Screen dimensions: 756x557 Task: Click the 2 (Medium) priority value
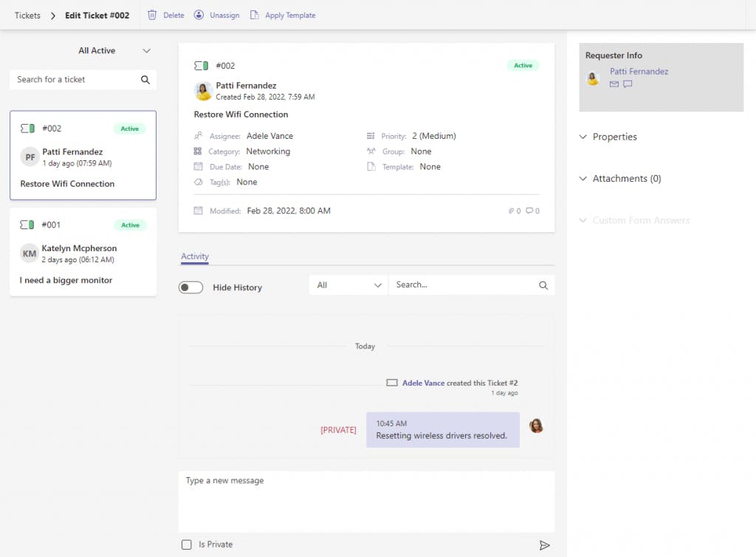click(x=434, y=136)
